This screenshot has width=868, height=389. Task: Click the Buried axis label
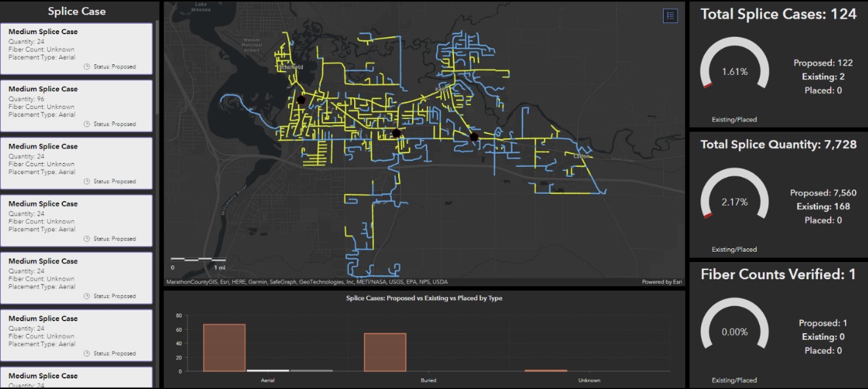pyautogui.click(x=428, y=380)
